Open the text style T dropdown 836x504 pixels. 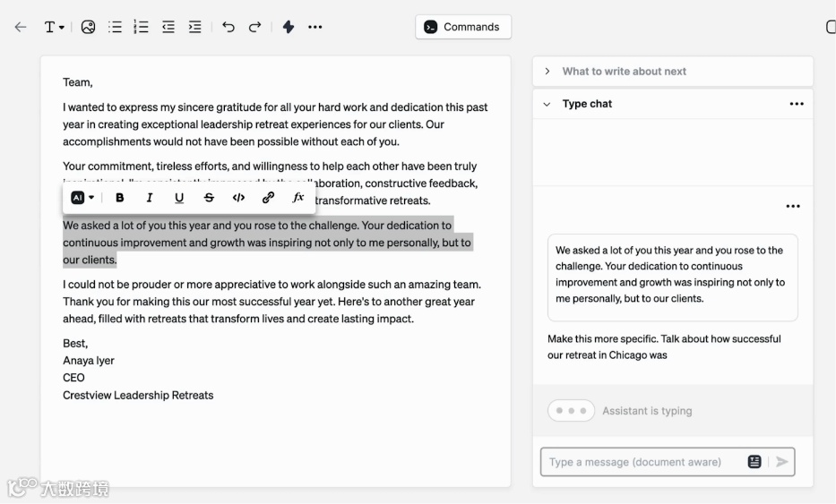click(54, 27)
